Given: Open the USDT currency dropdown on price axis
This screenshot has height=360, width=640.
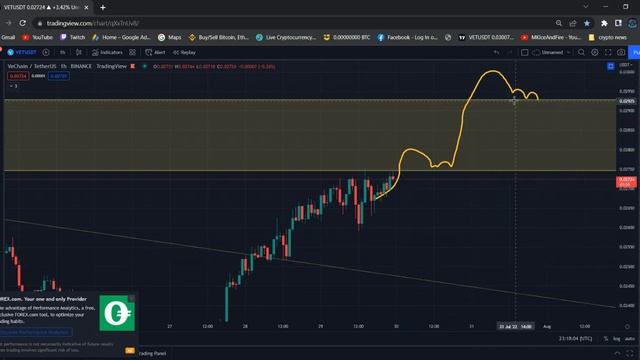Looking at the screenshot, I should pyautogui.click(x=625, y=65).
